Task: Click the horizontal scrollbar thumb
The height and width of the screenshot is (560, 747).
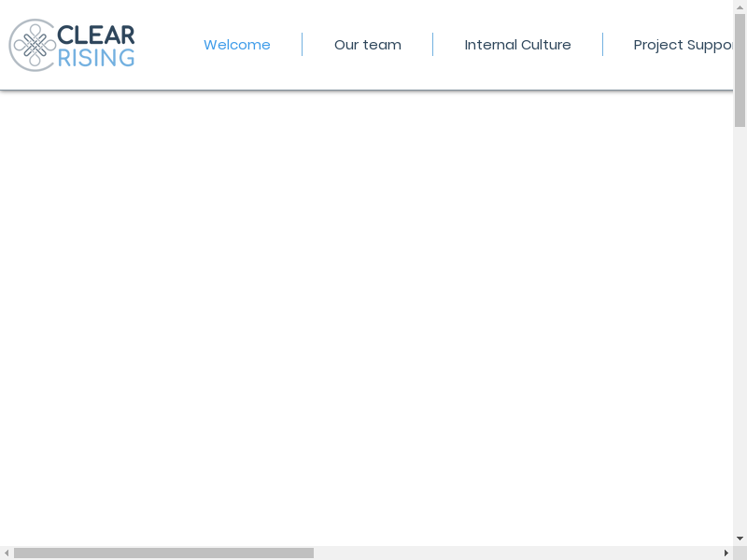Action: tap(163, 553)
